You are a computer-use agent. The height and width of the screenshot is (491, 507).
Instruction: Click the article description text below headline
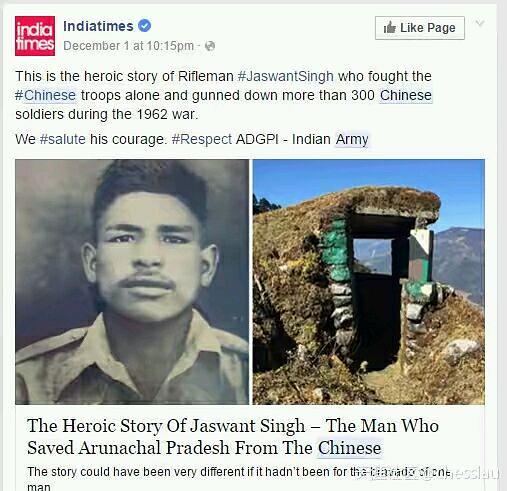point(238,479)
